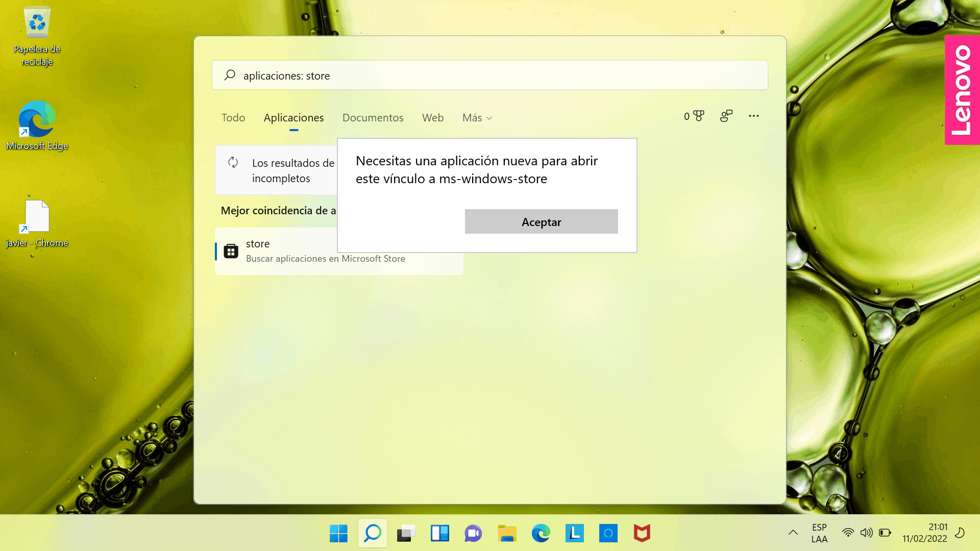The width and height of the screenshot is (980, 551).
Task: Open File Explorer from the taskbar
Action: pyautogui.click(x=507, y=533)
